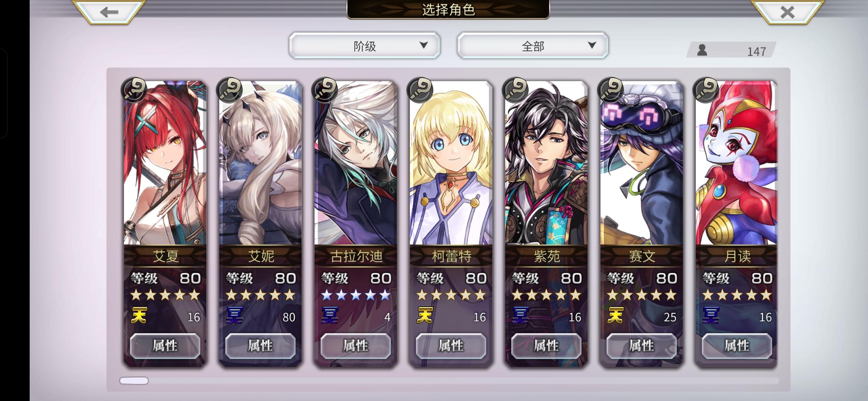Click the 冥 shadow icon on 艾妮
This screenshot has height=401, width=868.
(x=234, y=316)
